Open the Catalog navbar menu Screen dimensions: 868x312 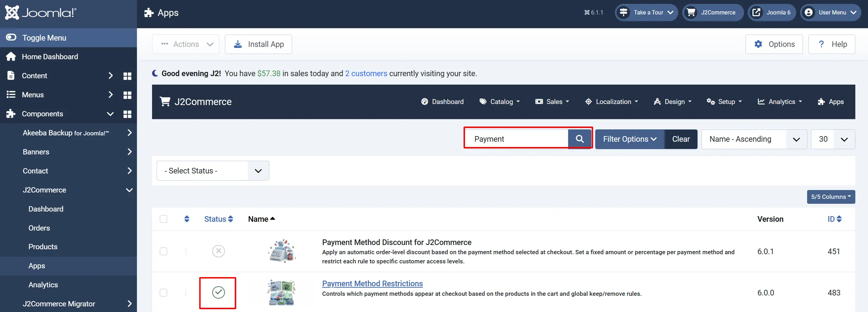pos(499,102)
